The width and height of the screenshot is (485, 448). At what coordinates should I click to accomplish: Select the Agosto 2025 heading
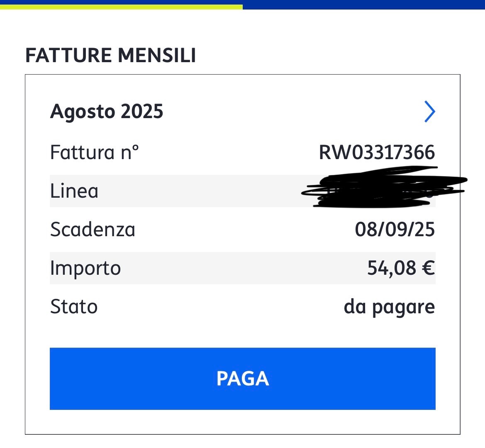point(106,111)
